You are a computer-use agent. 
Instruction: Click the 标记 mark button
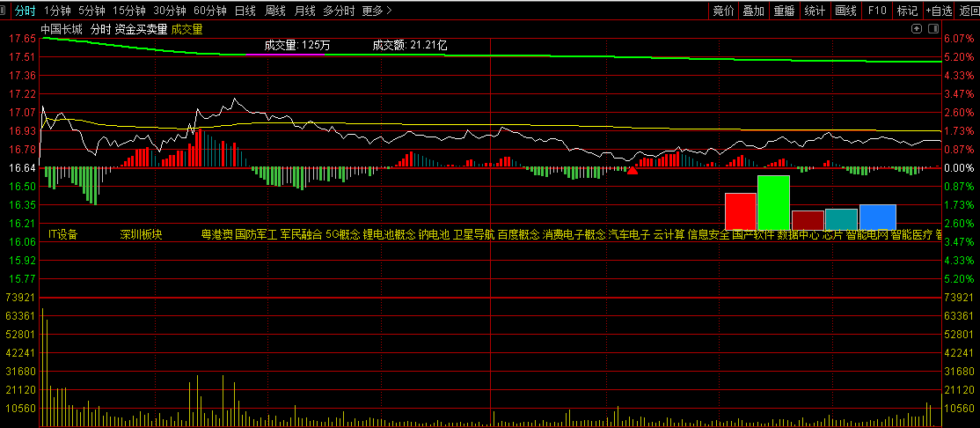tap(907, 11)
